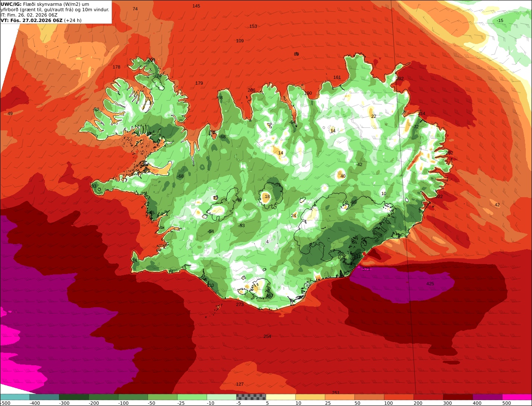Click the 40 value in the yellow highland spot

click(x=343, y=176)
